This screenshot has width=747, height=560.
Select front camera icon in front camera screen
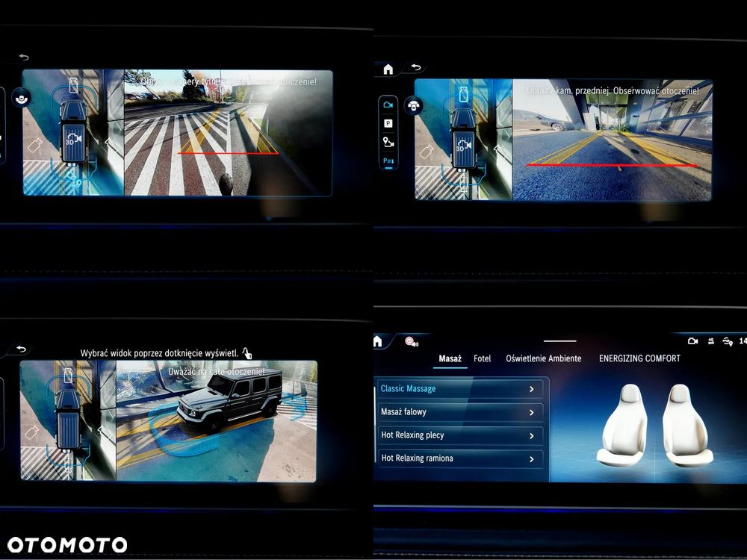click(x=463, y=94)
